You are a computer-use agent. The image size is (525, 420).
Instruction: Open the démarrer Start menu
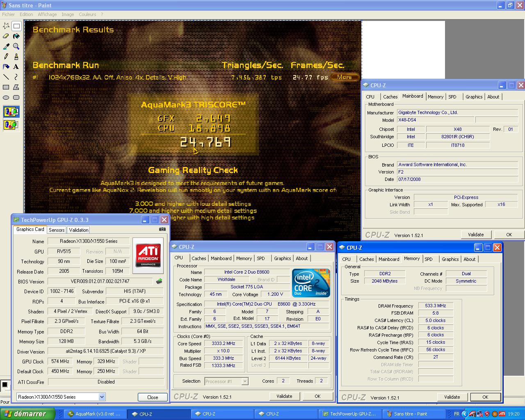27,414
